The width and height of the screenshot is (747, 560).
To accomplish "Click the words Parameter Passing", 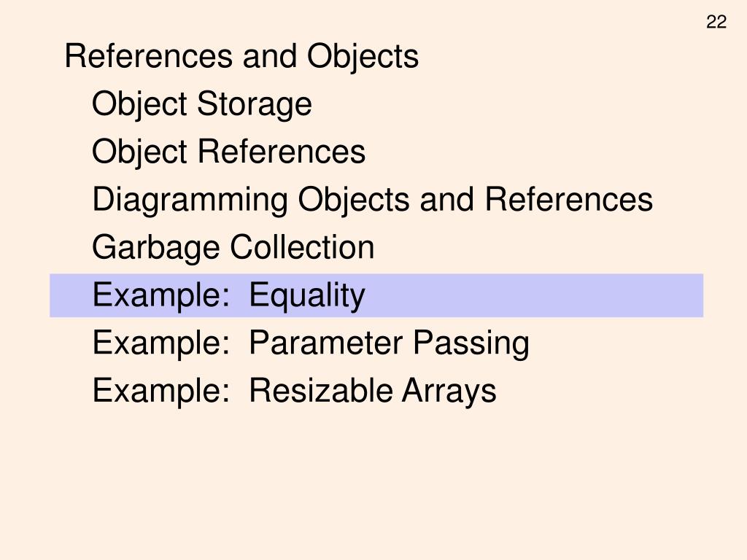I will point(390,343).
